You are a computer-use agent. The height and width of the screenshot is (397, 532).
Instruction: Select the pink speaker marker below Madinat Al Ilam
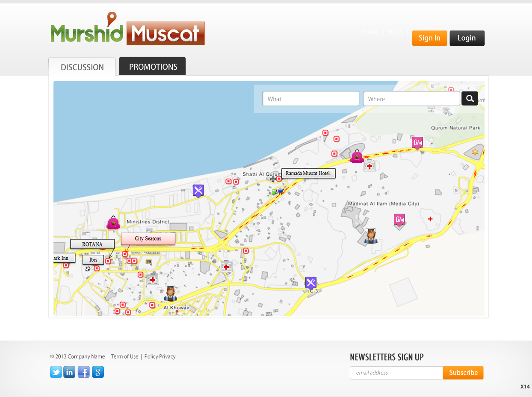(x=399, y=221)
